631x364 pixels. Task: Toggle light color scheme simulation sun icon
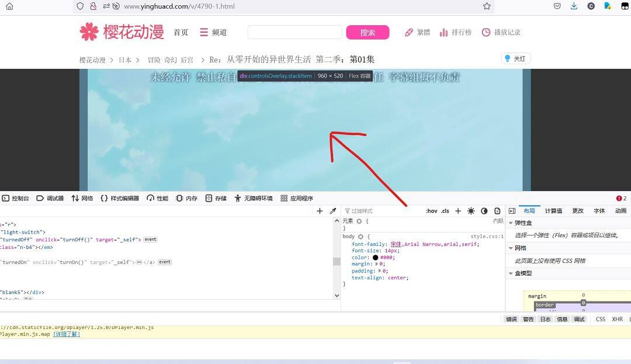pos(471,211)
